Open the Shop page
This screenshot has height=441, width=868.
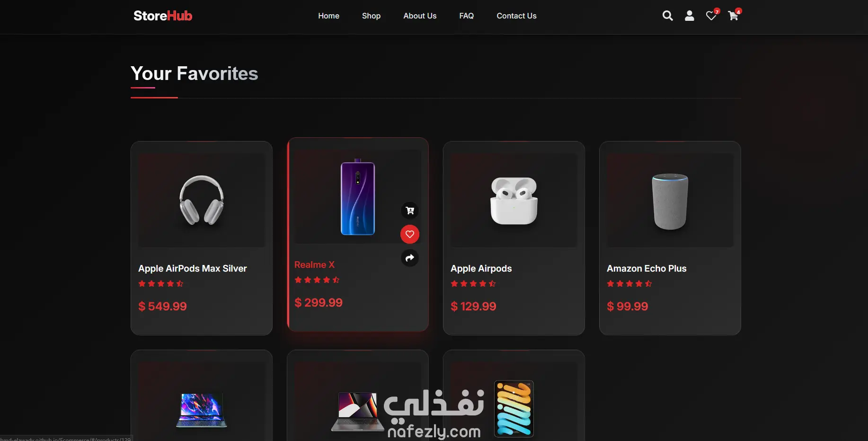click(x=371, y=16)
